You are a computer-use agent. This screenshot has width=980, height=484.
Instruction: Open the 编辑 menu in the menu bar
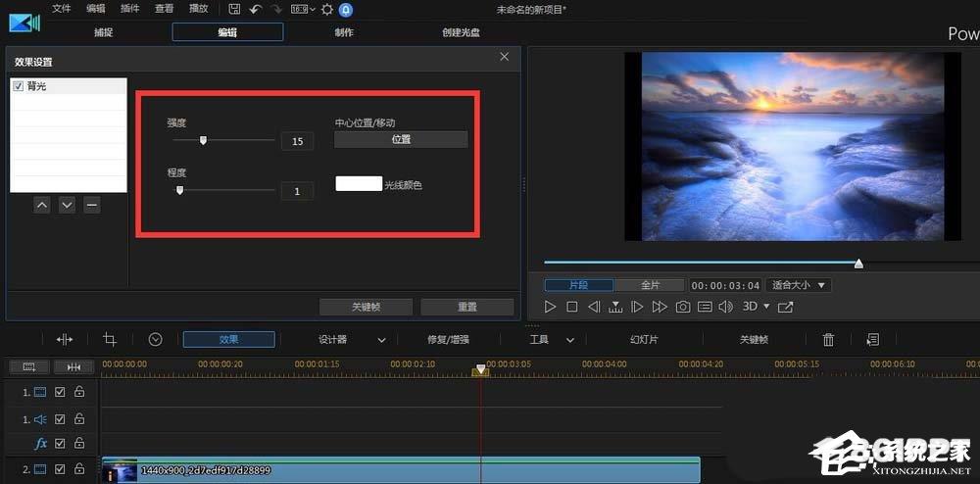(x=96, y=9)
